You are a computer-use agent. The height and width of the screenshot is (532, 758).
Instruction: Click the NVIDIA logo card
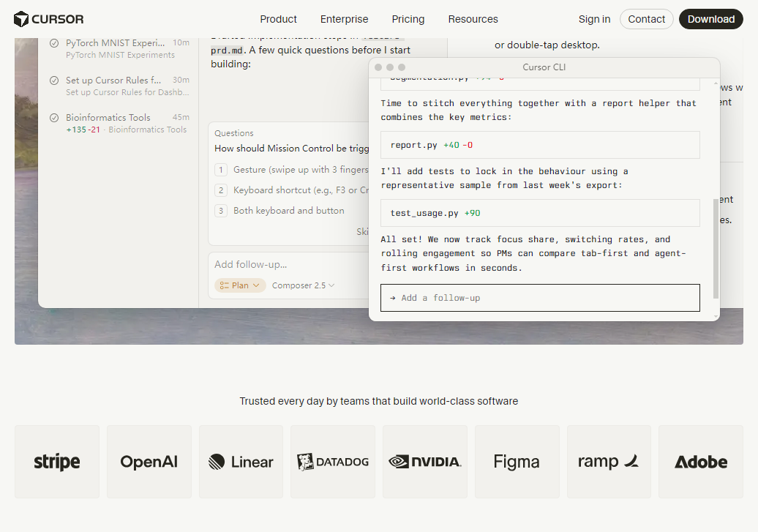coord(425,462)
